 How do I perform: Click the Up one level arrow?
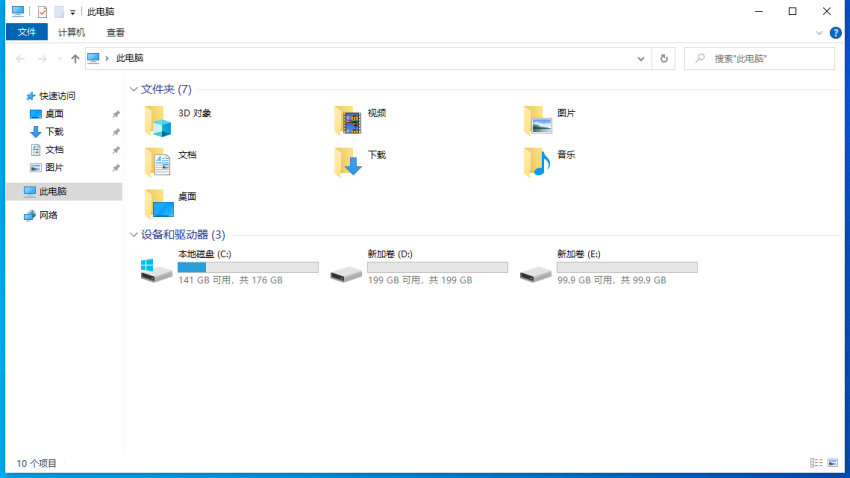tap(75, 59)
